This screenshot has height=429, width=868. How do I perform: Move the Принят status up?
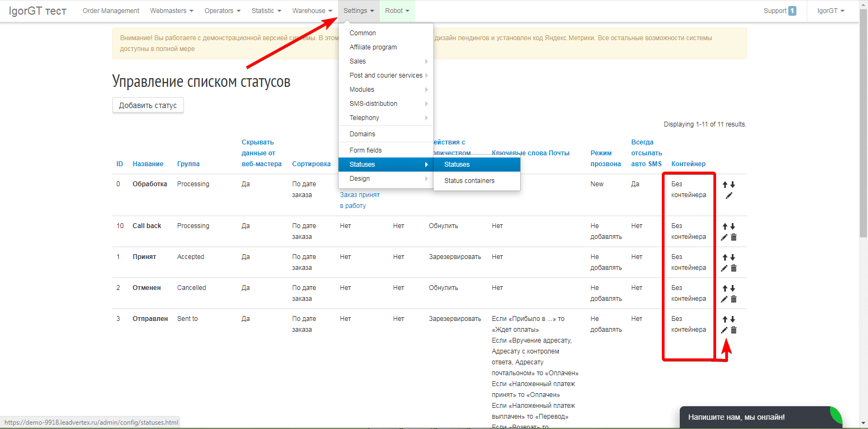[x=725, y=257]
